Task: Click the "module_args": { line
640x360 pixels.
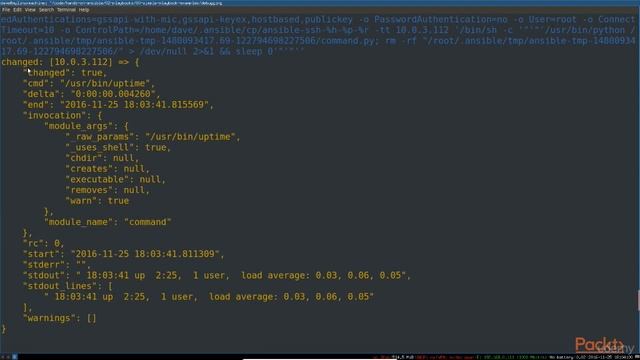Action: tap(87, 126)
